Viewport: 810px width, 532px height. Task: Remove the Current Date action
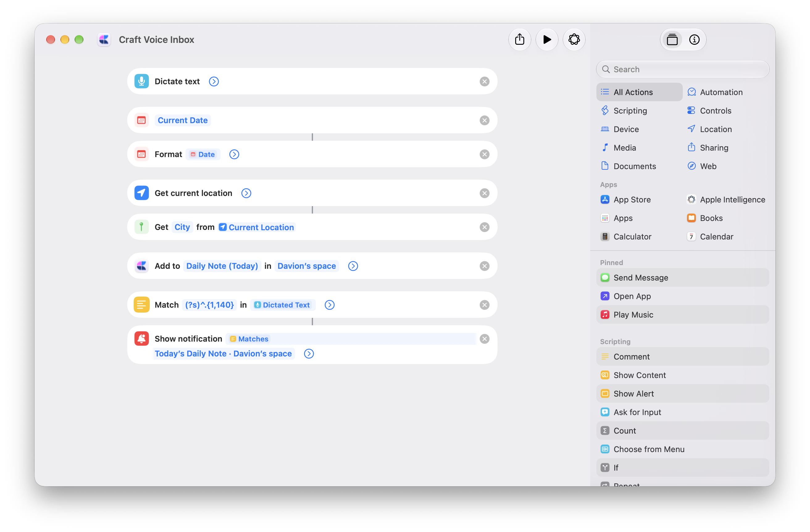coord(484,120)
